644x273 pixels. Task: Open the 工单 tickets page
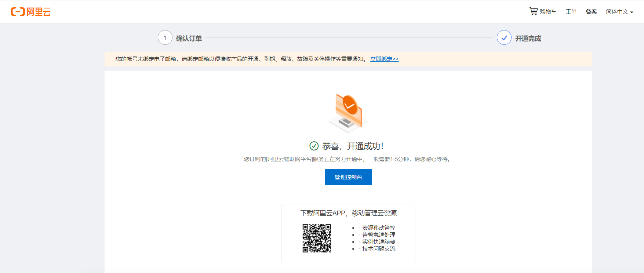pyautogui.click(x=571, y=12)
